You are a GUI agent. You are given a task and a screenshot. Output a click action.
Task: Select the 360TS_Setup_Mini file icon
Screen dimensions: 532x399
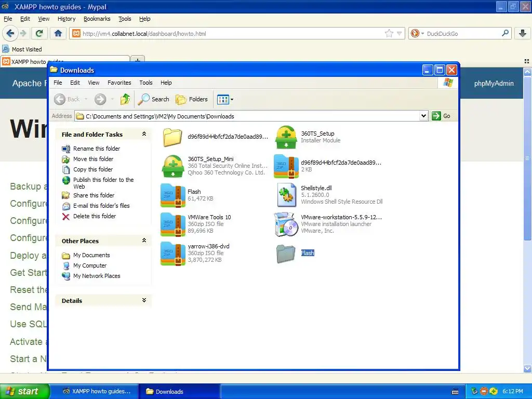click(x=172, y=166)
